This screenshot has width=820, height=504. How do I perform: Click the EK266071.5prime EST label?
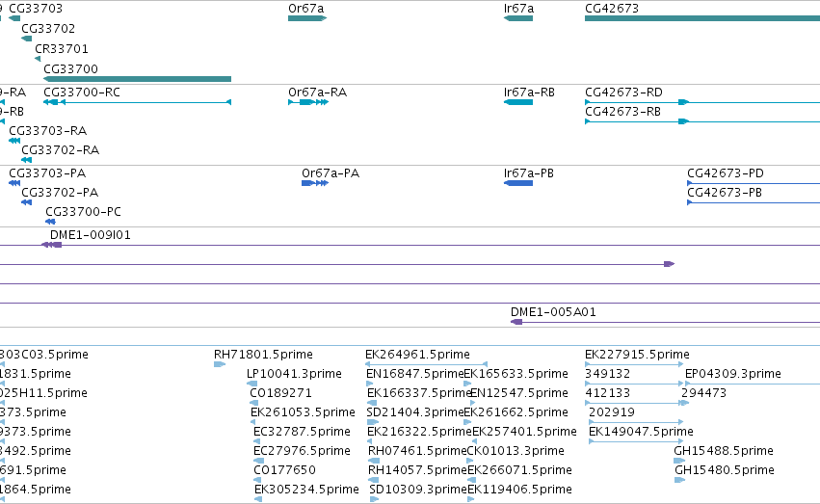pyautogui.click(x=519, y=470)
